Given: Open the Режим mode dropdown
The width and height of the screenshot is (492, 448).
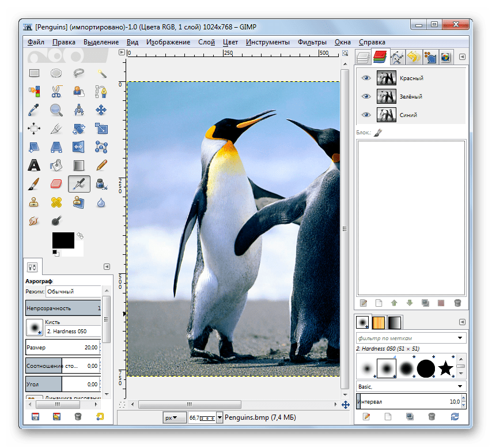Looking at the screenshot, I should (70, 292).
